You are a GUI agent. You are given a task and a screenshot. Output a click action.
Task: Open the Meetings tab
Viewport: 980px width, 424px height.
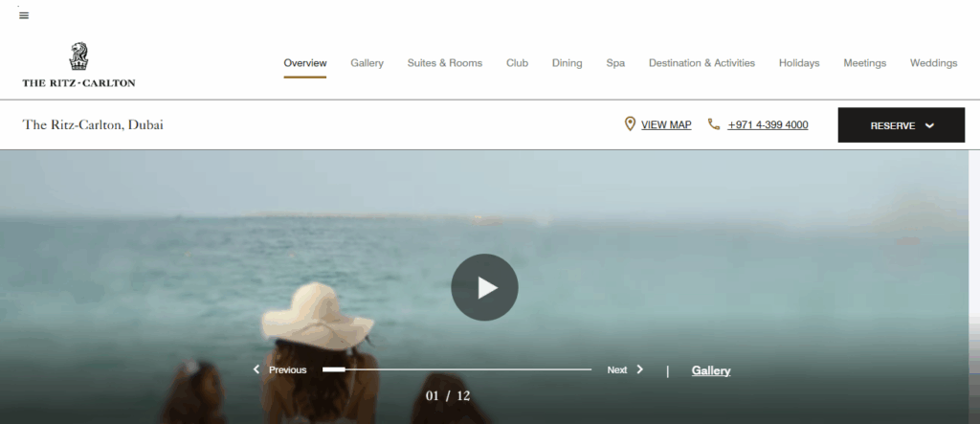click(x=864, y=63)
